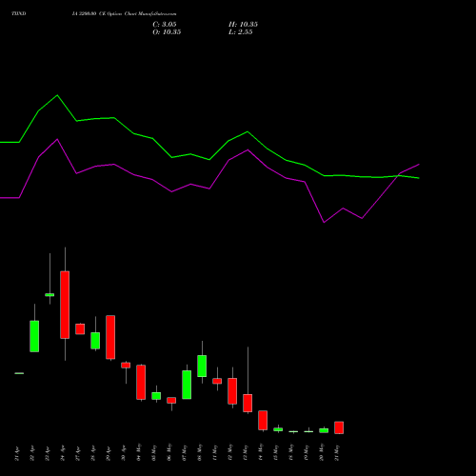The height and width of the screenshot is (476, 476).
Task: Select the tall red candle above 24 Apr
Action: [x=65, y=305]
